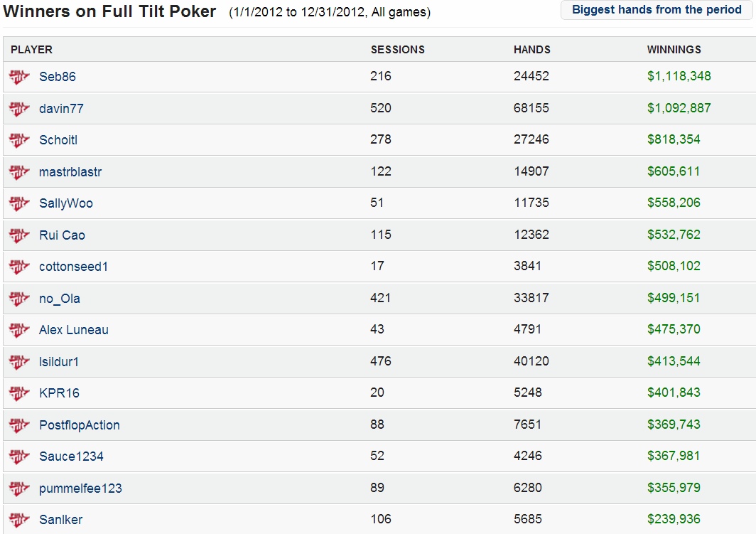
Task: Open the KPR16 player link
Action: click(59, 393)
